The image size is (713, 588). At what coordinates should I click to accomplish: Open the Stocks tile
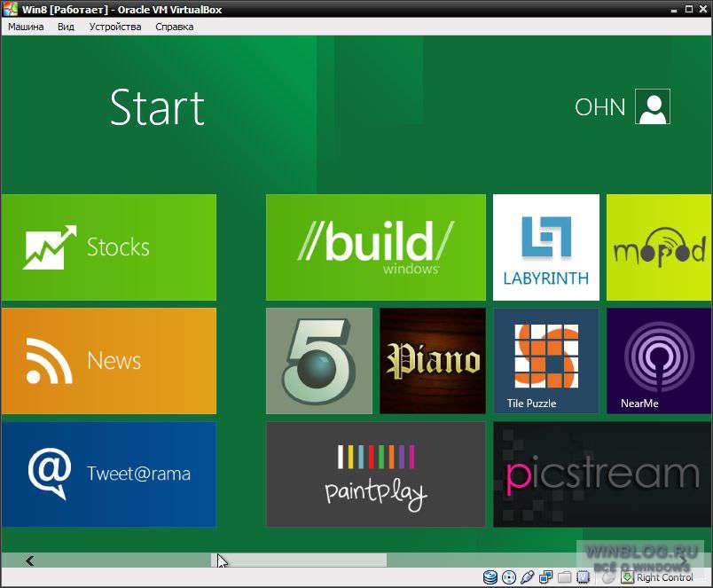109,247
